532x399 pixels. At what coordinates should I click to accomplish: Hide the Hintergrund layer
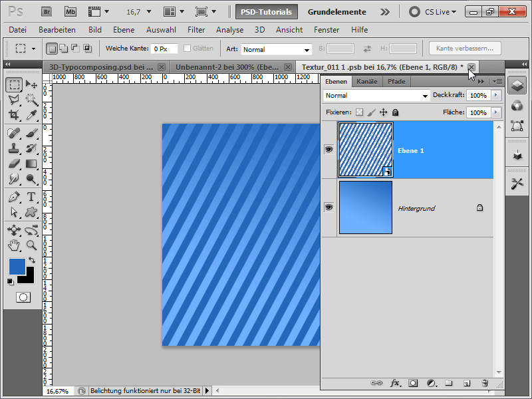(329, 207)
